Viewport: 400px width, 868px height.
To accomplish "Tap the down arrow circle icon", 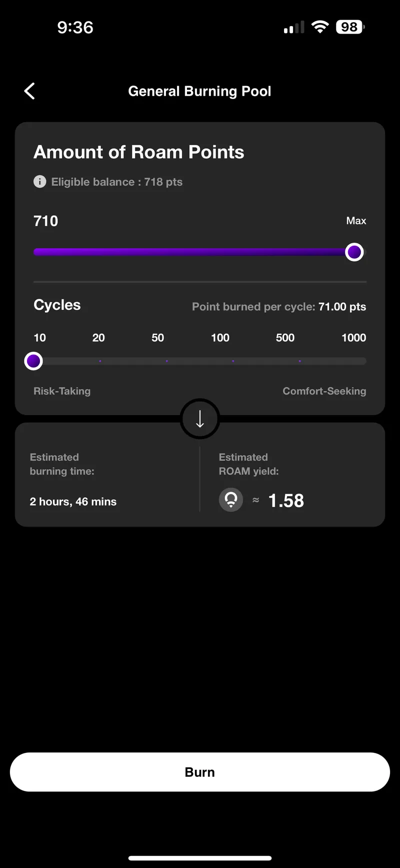I will click(x=200, y=419).
